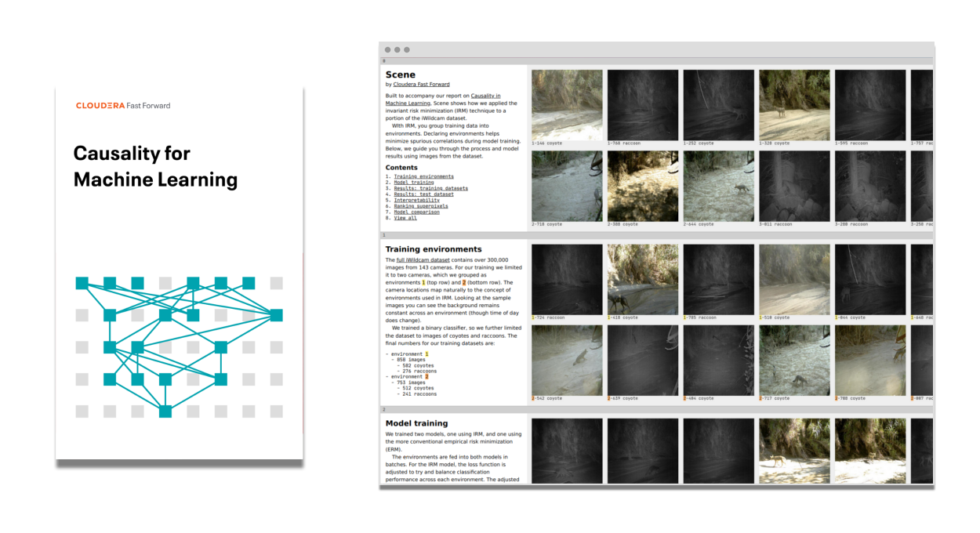
Task: Open the Ranking superpixels contents link
Action: point(422,206)
